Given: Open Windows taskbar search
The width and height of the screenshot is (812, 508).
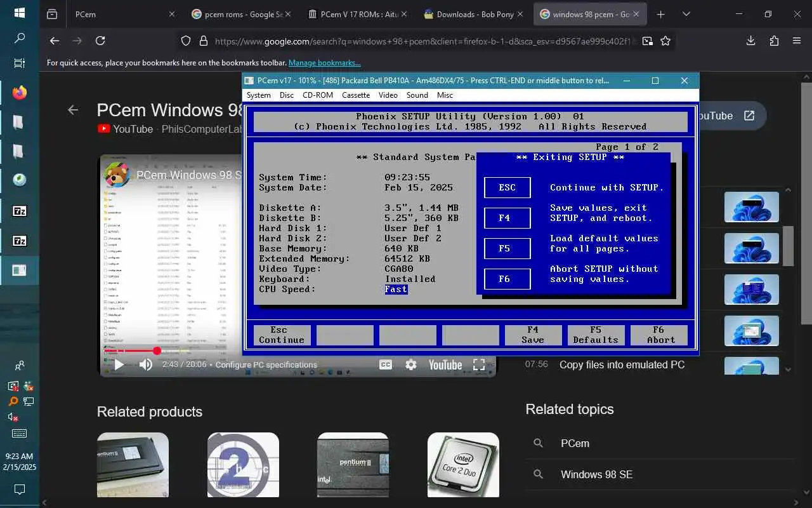Looking at the screenshot, I should point(19,38).
